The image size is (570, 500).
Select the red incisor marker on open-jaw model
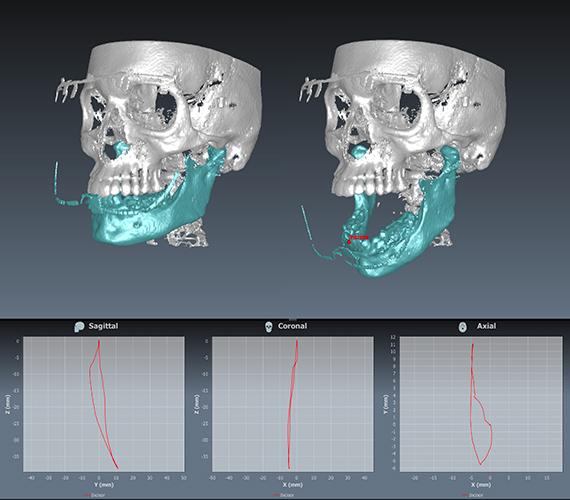[x=349, y=242]
